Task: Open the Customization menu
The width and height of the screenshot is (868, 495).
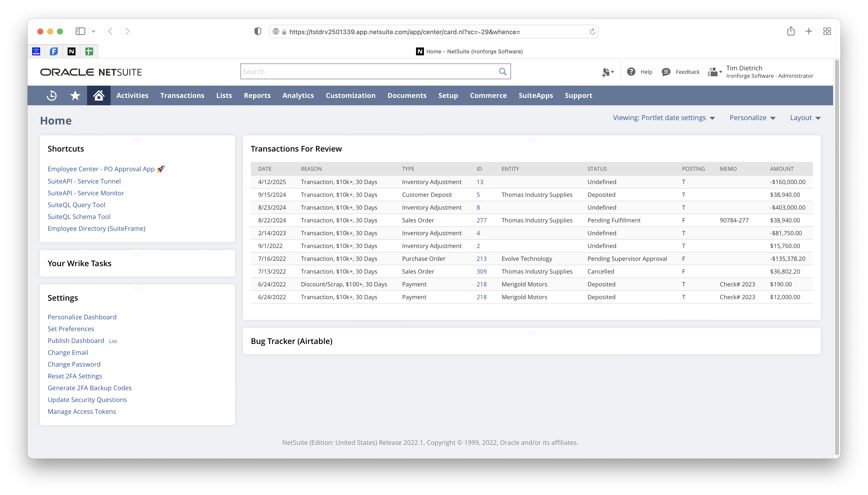Action: point(350,95)
